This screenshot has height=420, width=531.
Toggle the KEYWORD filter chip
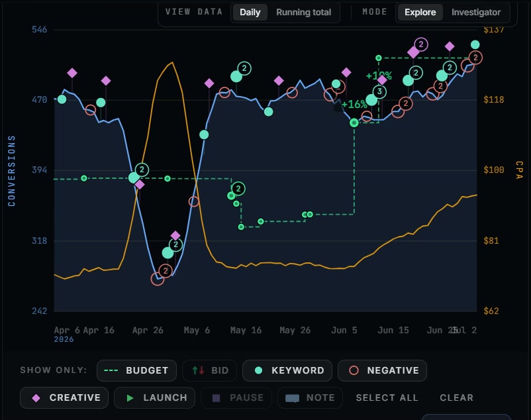(x=287, y=370)
